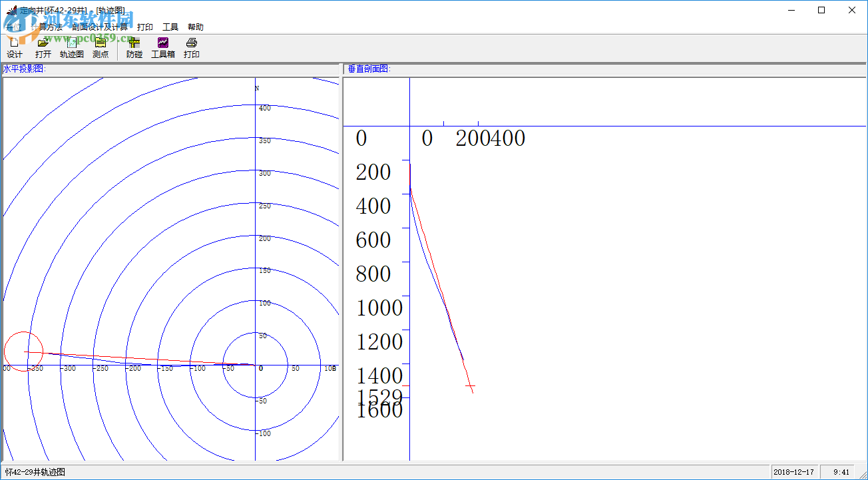Open the 打印 menu in menu bar
Screen dimensions: 868x480
[144, 27]
